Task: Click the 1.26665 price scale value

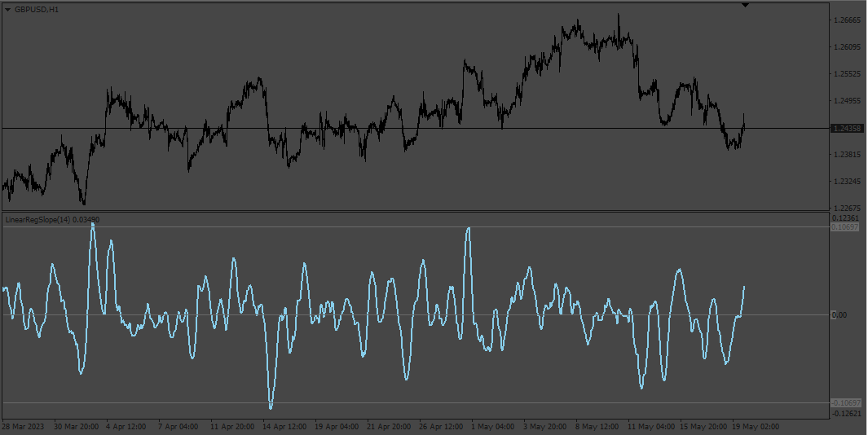Action: click(x=847, y=20)
